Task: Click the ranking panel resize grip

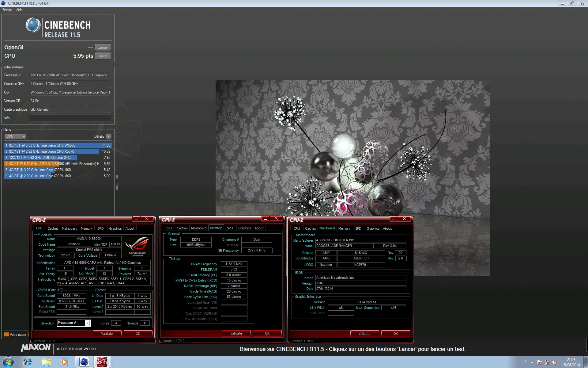Action: click(x=117, y=184)
